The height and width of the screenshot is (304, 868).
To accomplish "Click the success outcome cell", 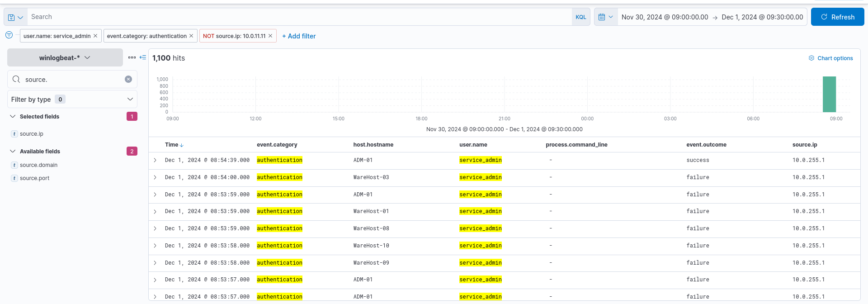I will 698,160.
